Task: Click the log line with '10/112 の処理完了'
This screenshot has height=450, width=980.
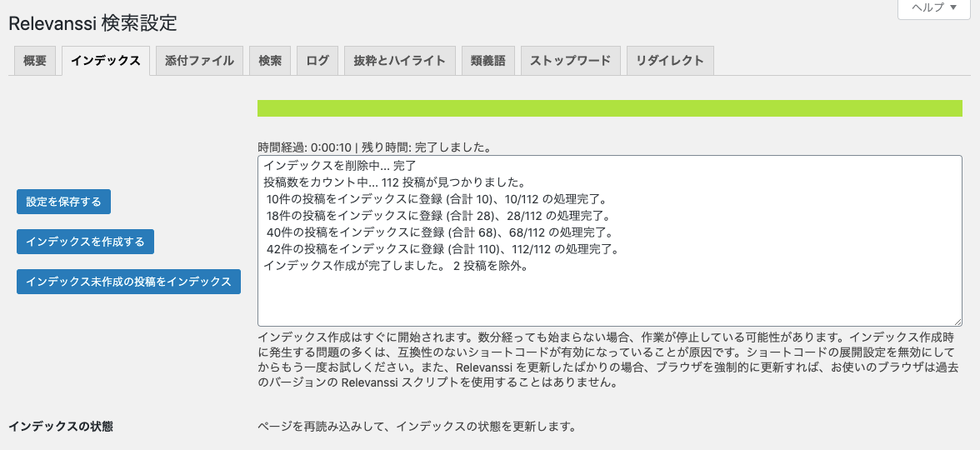Action: (437, 199)
